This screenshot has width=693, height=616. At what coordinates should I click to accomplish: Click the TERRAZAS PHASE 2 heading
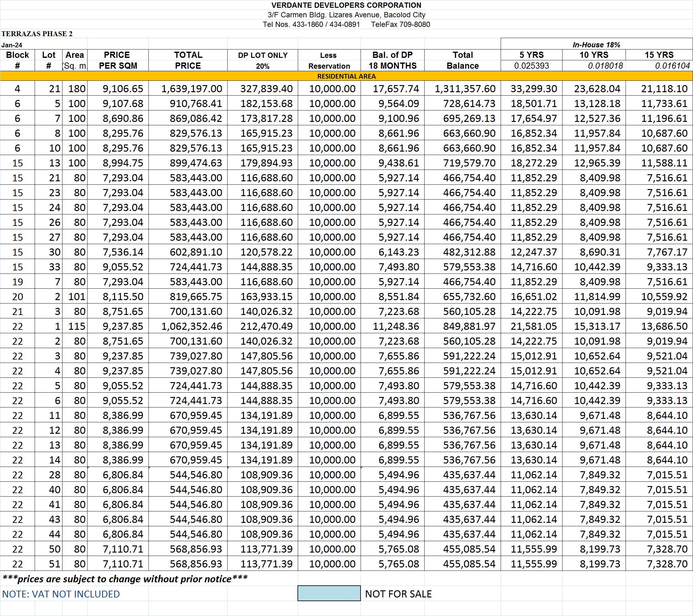coord(37,34)
